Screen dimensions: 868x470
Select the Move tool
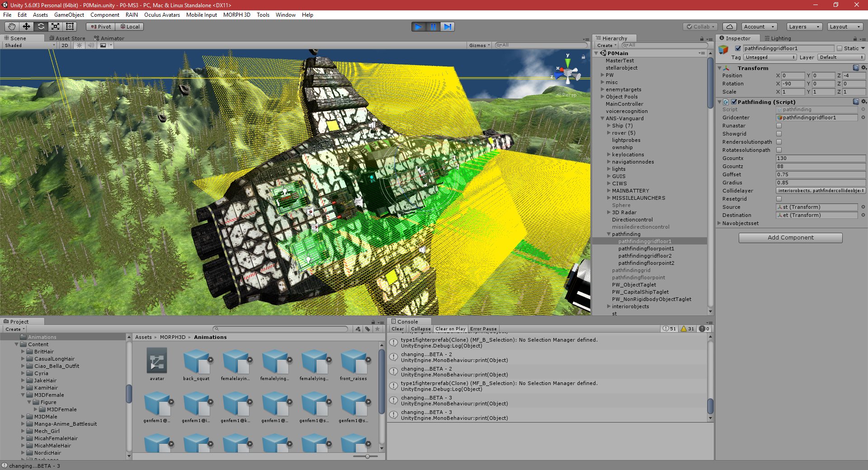tap(27, 27)
